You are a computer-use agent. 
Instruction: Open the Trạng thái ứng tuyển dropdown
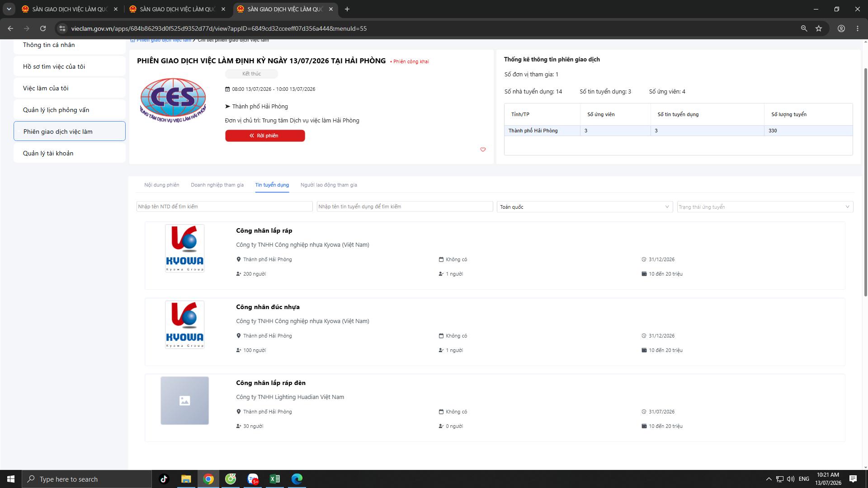tap(765, 206)
